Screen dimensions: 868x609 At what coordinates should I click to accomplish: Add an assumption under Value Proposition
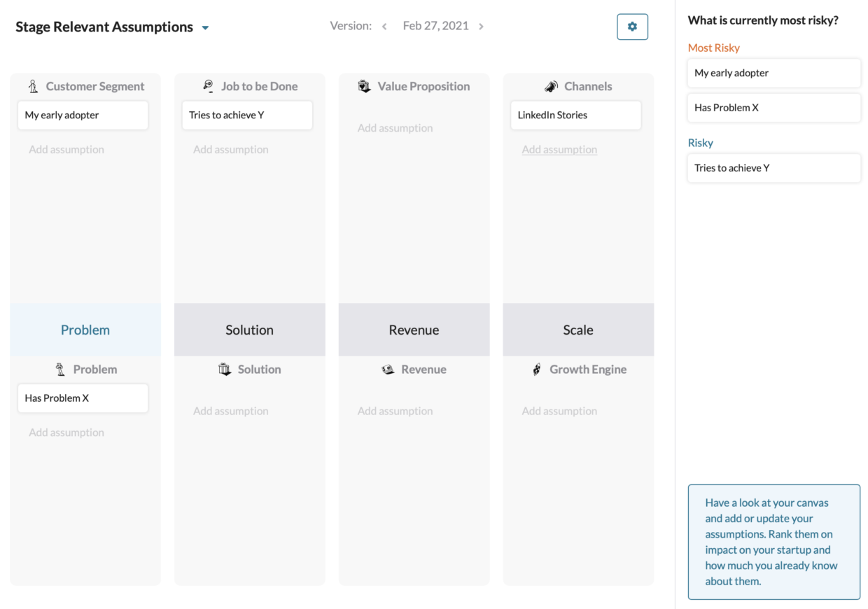(x=395, y=127)
